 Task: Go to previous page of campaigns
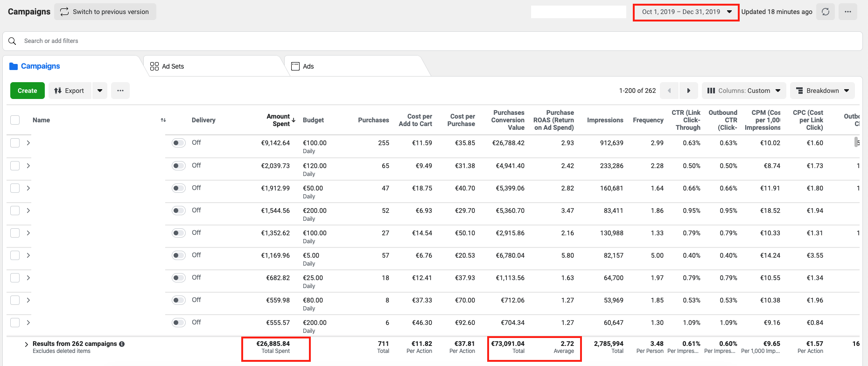pos(669,91)
